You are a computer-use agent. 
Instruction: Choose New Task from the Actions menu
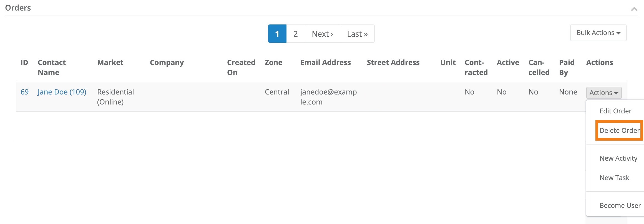pos(614,178)
